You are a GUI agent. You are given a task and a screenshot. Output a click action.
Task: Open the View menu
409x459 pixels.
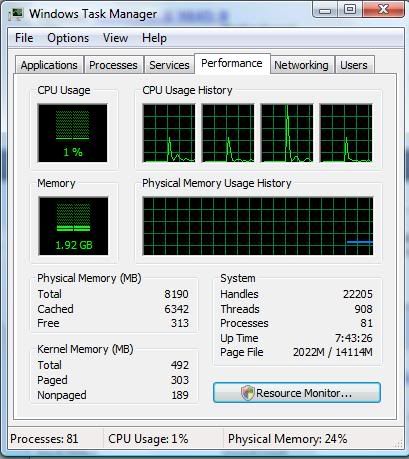click(115, 38)
